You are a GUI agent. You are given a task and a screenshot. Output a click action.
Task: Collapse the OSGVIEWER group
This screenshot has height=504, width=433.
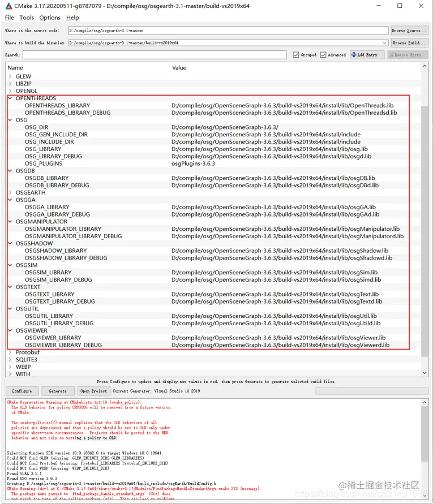tap(10, 330)
